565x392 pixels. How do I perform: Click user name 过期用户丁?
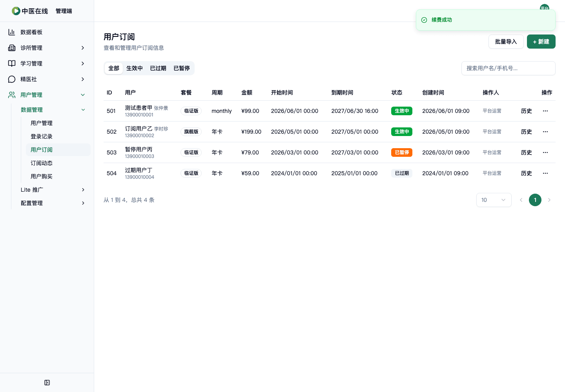tap(139, 170)
